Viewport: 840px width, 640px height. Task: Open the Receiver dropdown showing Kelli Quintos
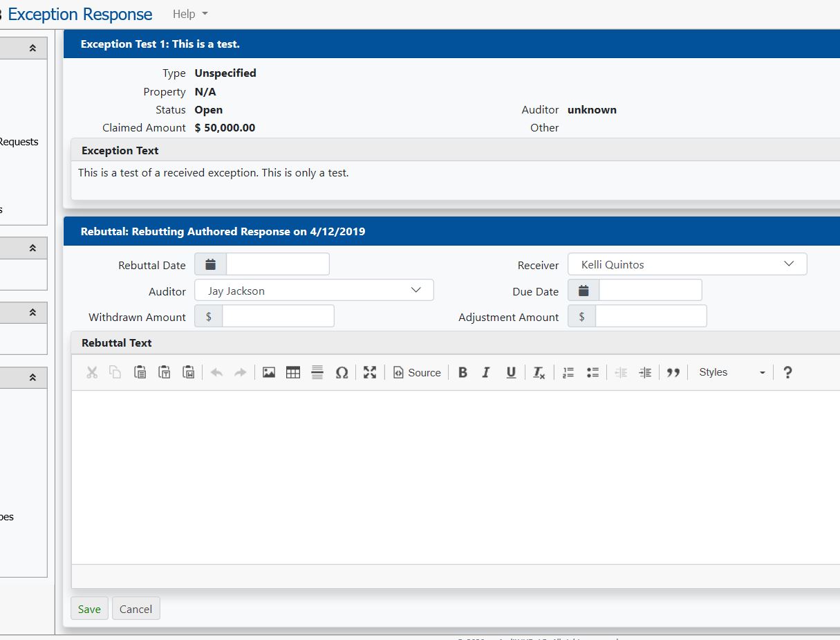pyautogui.click(x=687, y=264)
